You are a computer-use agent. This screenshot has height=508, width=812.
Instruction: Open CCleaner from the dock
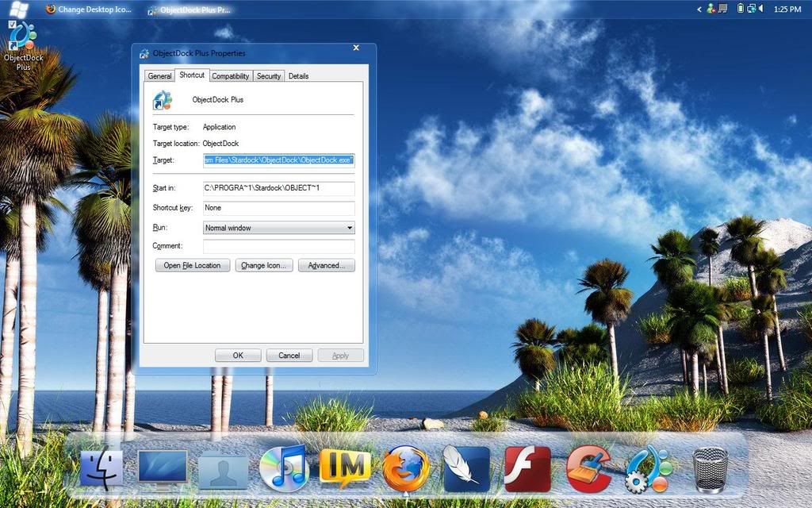click(x=588, y=469)
